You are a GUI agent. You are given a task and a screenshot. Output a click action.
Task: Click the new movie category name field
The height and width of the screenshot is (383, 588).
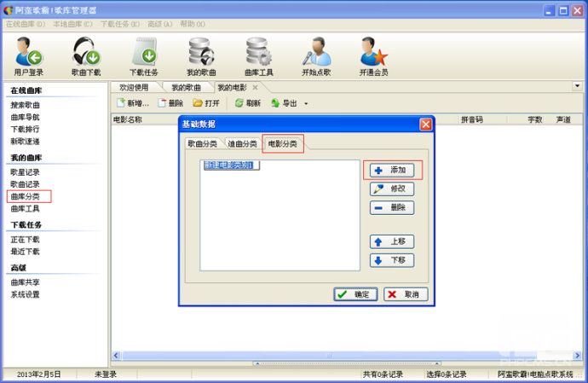pyautogui.click(x=232, y=165)
